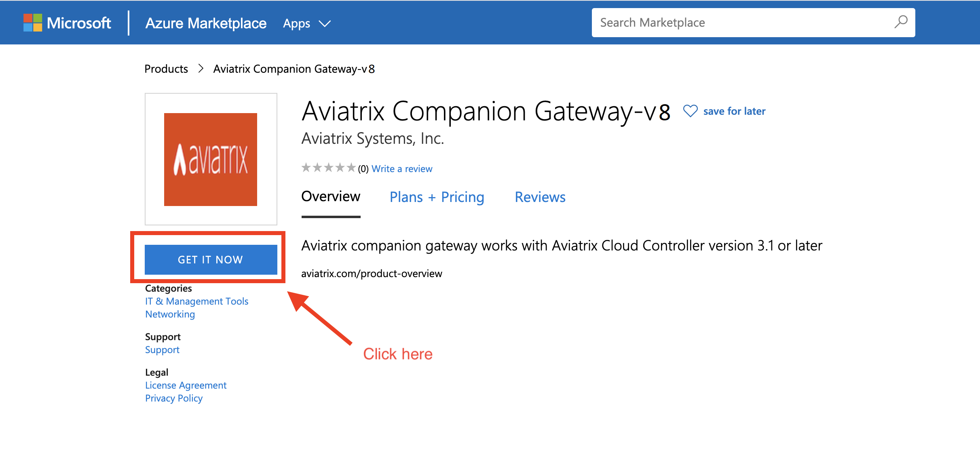Expand the Apps chevron in the header
Viewport: 980px width, 450px height.
(324, 24)
